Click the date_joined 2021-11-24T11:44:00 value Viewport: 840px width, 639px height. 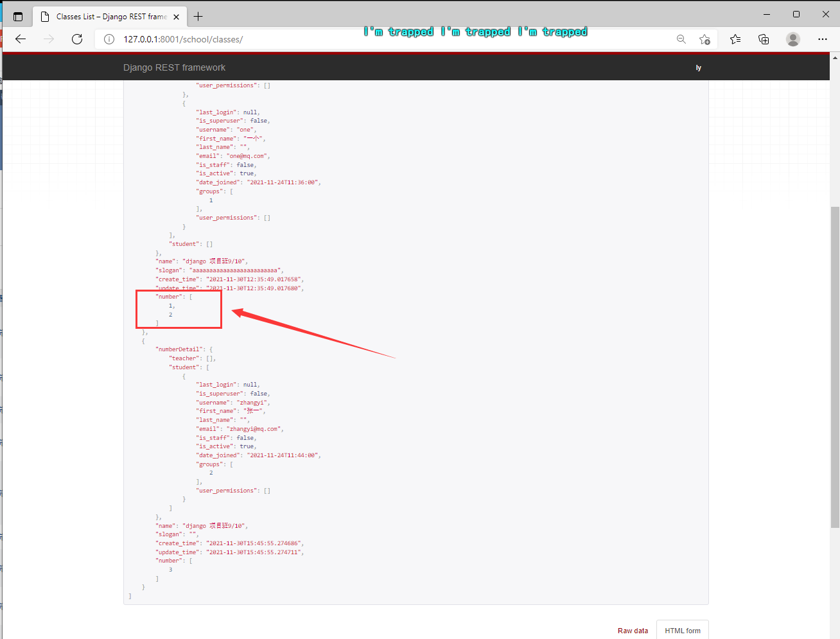(x=283, y=455)
